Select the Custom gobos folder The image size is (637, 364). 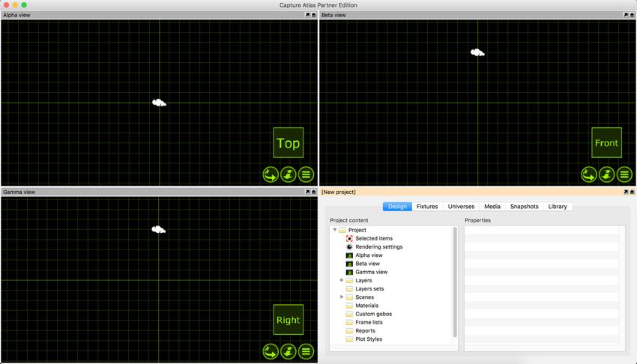pos(373,314)
